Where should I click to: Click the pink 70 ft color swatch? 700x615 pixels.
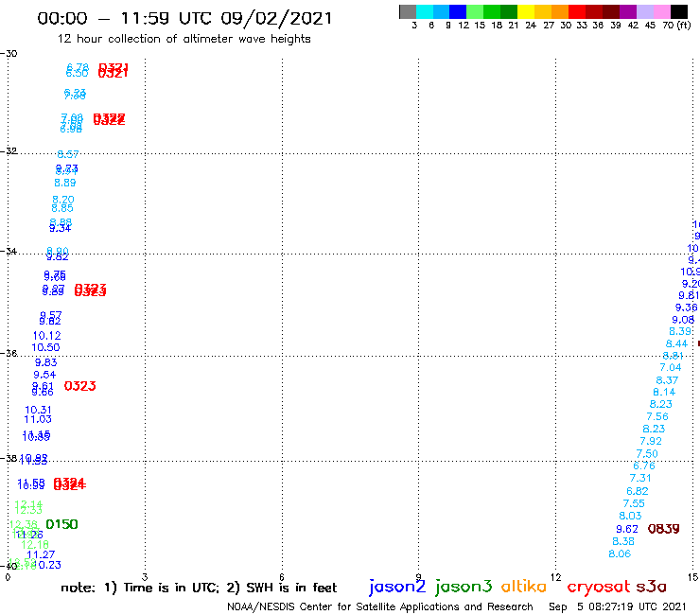661,11
